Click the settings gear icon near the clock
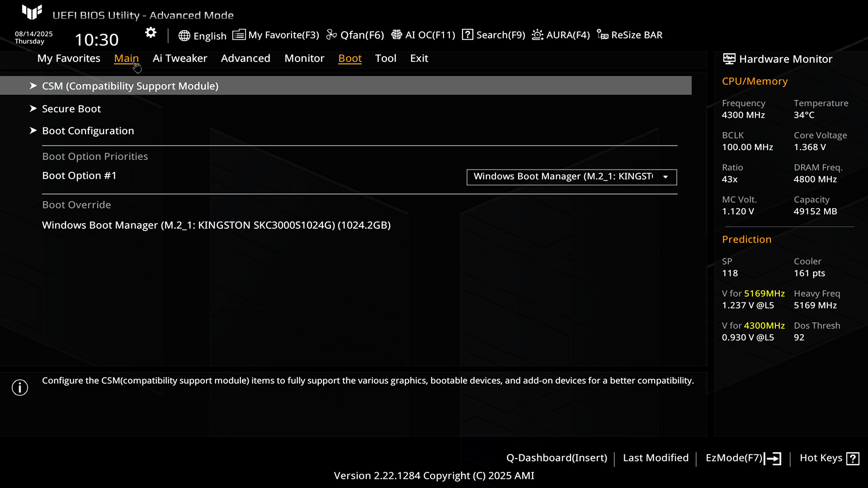Image resolution: width=868 pixels, height=488 pixels. click(x=151, y=33)
